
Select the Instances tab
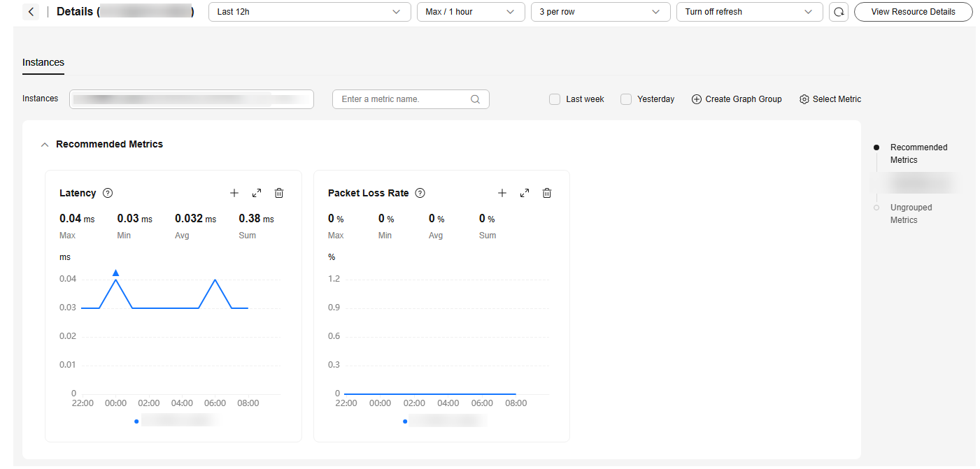tap(43, 62)
